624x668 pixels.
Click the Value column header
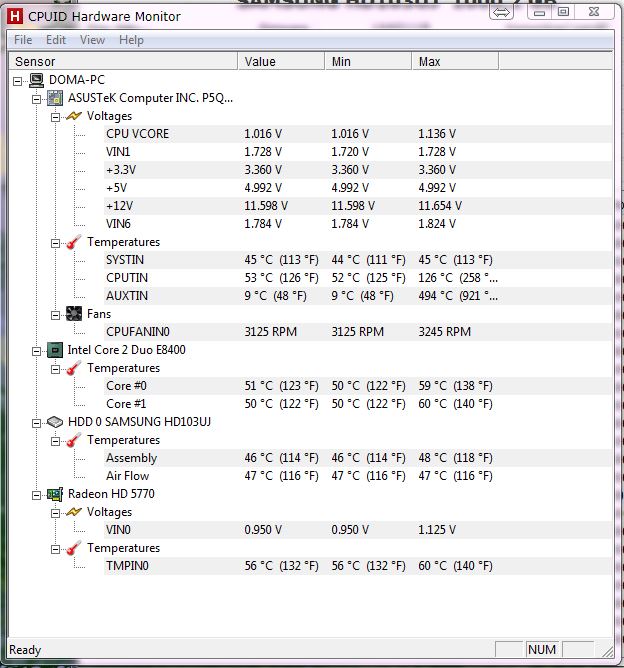(x=281, y=61)
